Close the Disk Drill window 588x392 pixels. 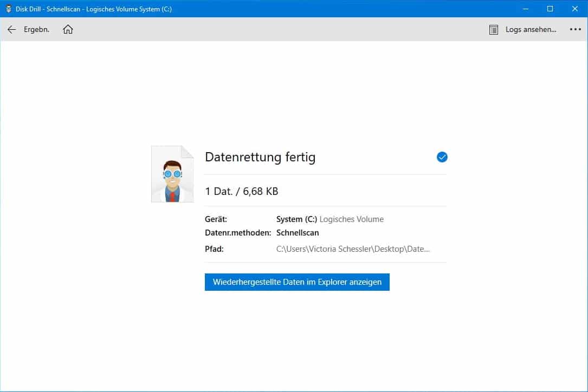click(x=575, y=9)
